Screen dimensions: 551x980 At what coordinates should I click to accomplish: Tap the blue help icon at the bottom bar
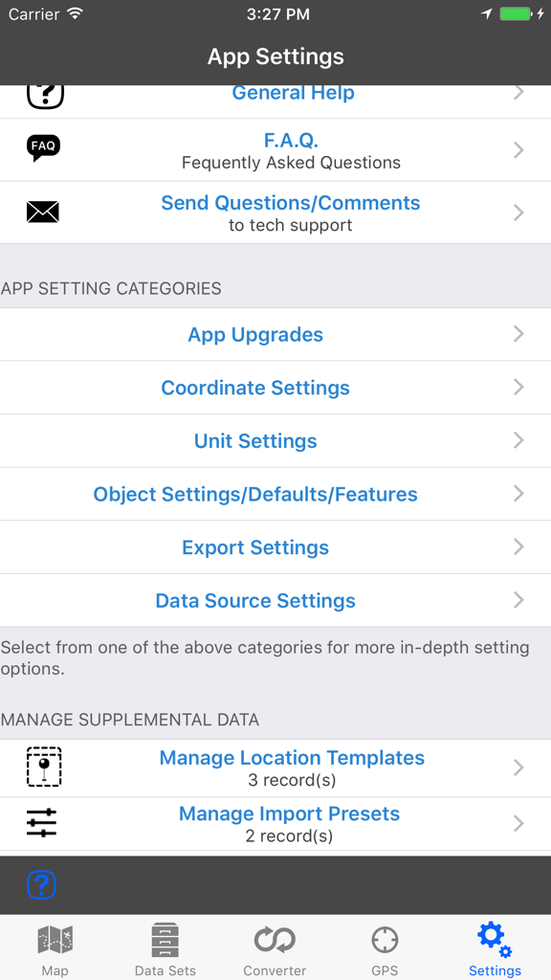pyautogui.click(x=42, y=885)
